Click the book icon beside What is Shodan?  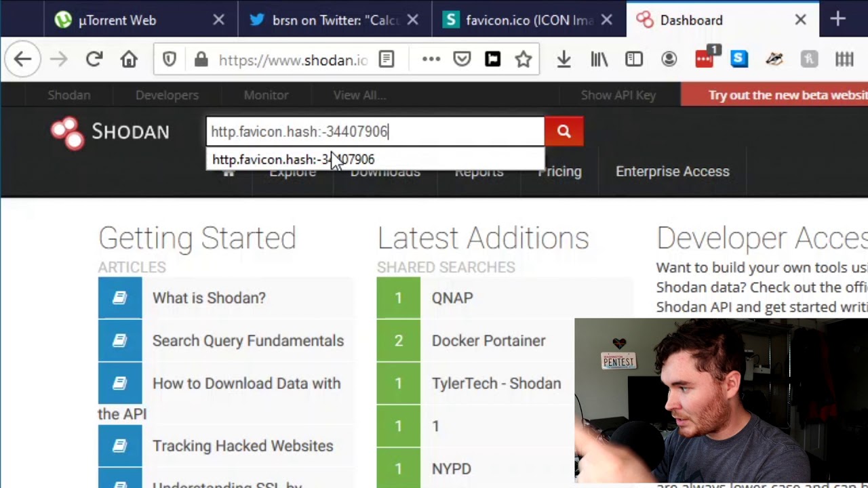[120, 298]
